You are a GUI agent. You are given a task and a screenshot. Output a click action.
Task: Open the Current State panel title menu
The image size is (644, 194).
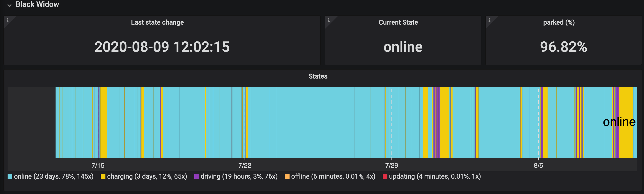point(398,22)
